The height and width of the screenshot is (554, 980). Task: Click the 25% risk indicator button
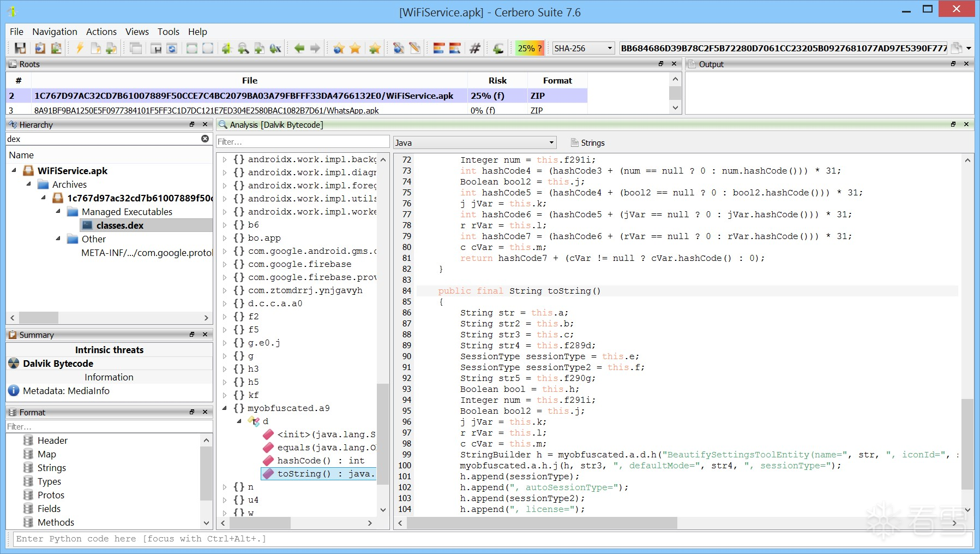pyautogui.click(x=530, y=48)
